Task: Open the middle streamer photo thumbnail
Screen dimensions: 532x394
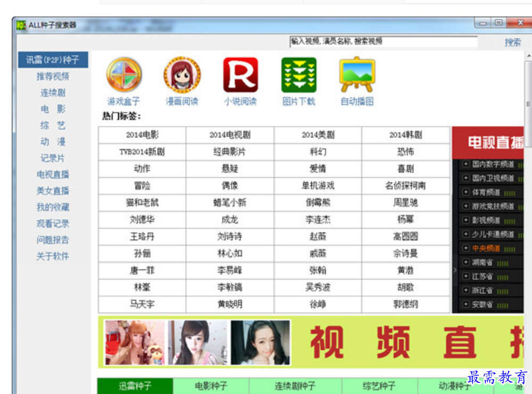Action: [x=197, y=342]
